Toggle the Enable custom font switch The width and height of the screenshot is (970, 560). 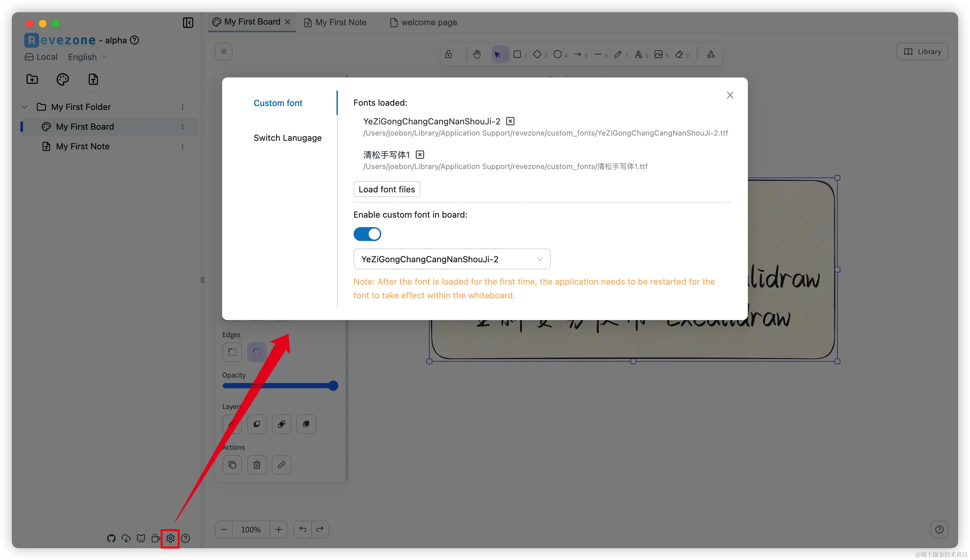click(x=367, y=234)
